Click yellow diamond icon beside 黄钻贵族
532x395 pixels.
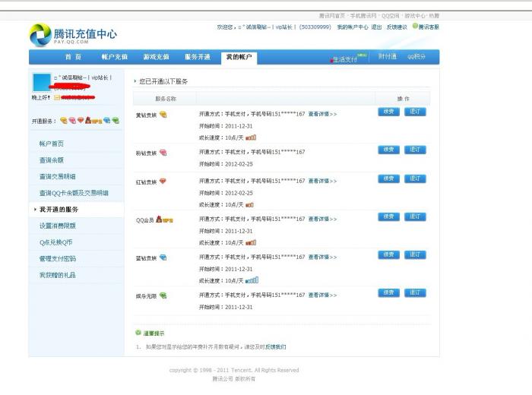pyautogui.click(x=163, y=114)
